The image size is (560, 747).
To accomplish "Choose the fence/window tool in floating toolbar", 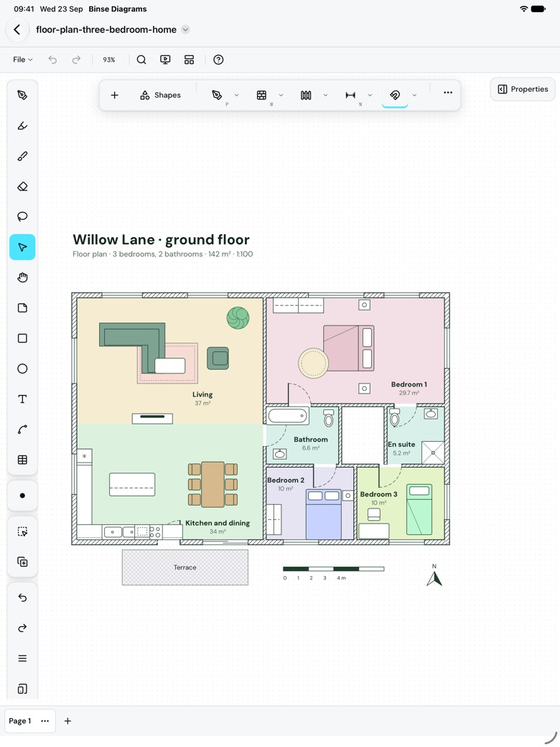I will (x=306, y=96).
